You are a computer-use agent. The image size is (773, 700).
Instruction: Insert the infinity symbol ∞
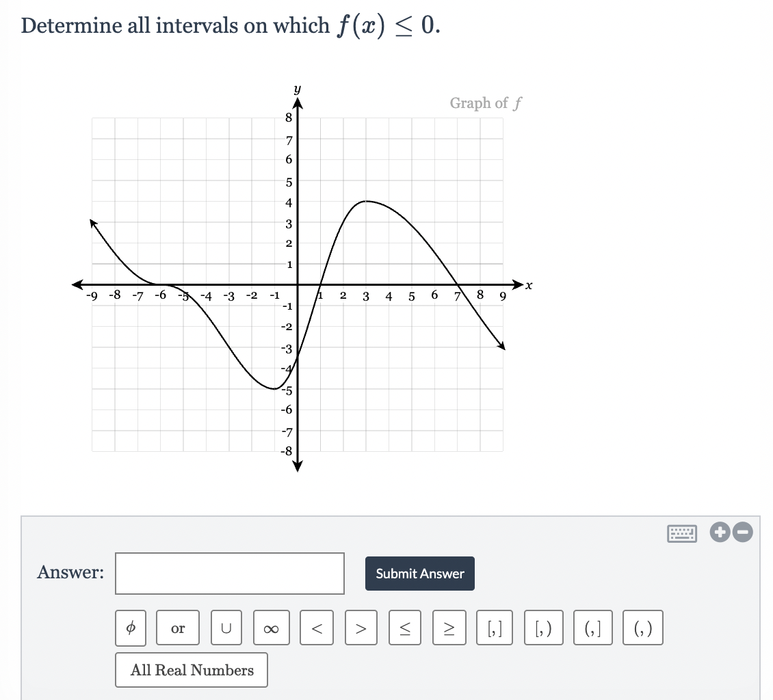click(270, 628)
